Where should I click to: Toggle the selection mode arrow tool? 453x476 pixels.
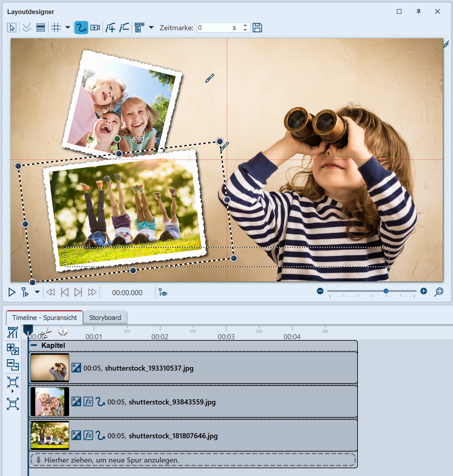(x=12, y=28)
